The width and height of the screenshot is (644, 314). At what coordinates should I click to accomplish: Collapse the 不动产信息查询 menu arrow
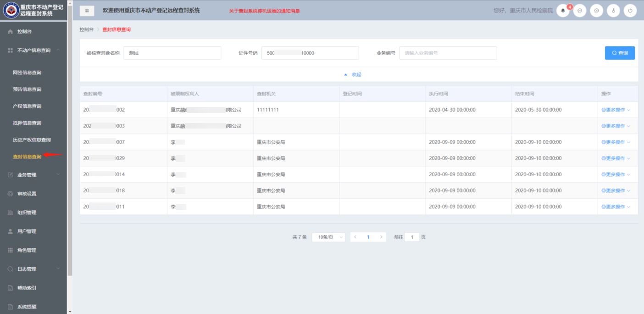pyautogui.click(x=58, y=50)
